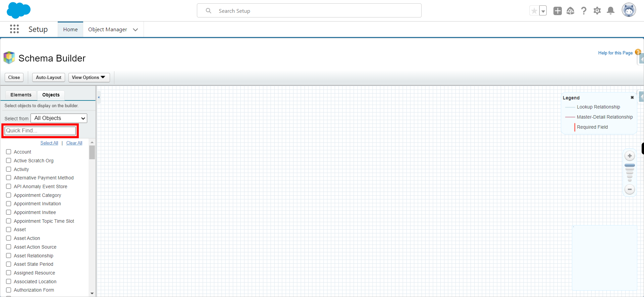This screenshot has height=297, width=644.
Task: Collapse the sidebar with the small arrow
Action: tap(99, 97)
